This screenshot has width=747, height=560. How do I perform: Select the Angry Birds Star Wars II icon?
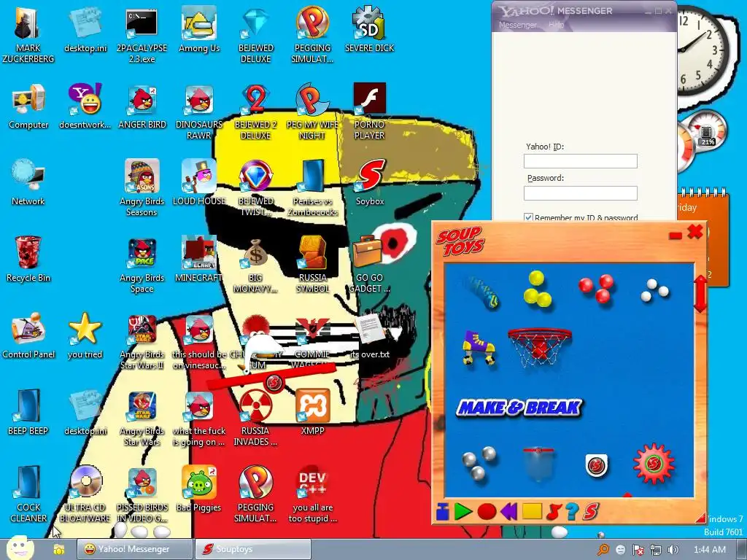point(142,342)
